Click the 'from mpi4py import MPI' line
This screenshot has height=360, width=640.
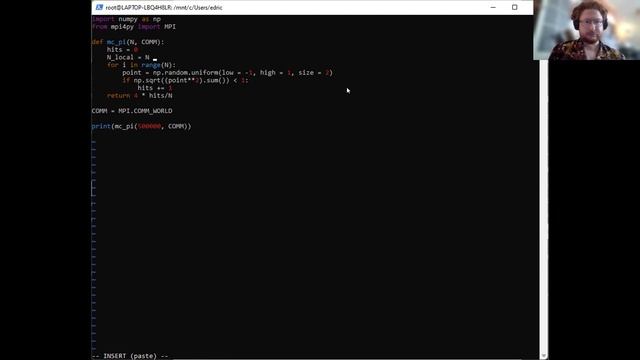[133, 27]
